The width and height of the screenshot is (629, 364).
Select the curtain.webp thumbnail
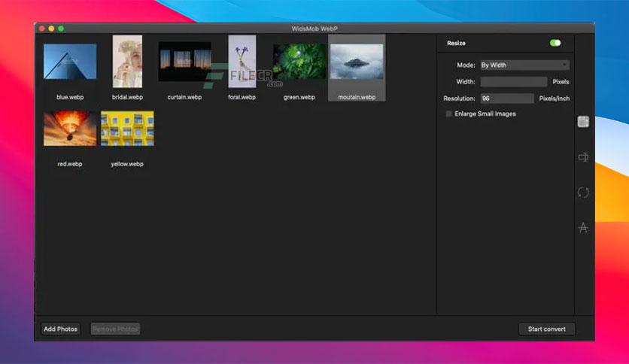pyautogui.click(x=184, y=62)
